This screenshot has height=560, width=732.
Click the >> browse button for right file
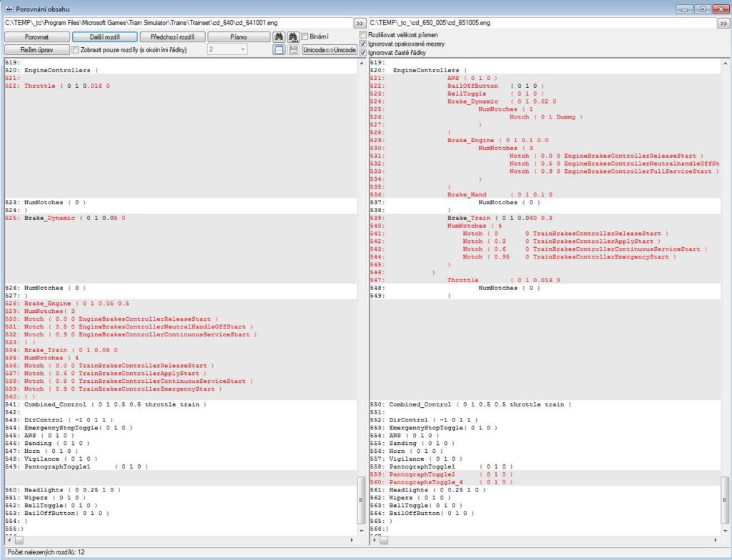723,24
